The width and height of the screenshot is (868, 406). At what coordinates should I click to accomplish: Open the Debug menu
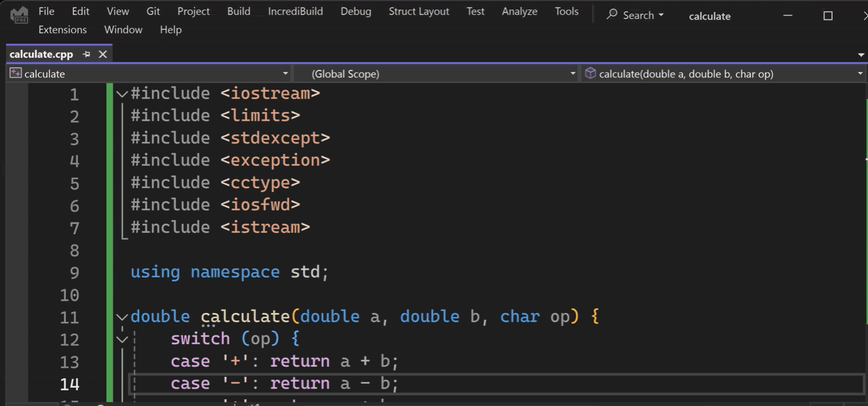(356, 12)
